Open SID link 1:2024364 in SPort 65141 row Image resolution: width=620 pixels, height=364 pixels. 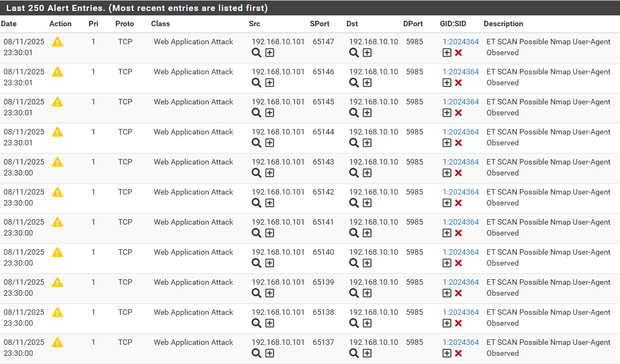[x=461, y=222]
